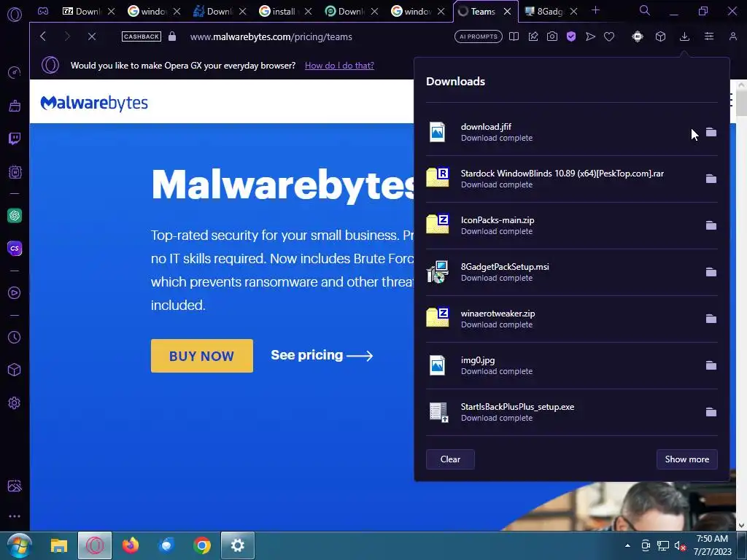Click the Malwarebytes logo

click(x=94, y=104)
